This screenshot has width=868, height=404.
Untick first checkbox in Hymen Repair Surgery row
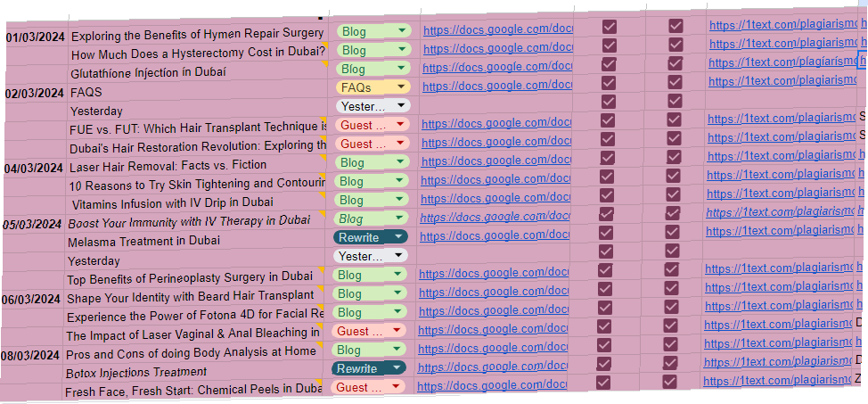click(x=610, y=26)
